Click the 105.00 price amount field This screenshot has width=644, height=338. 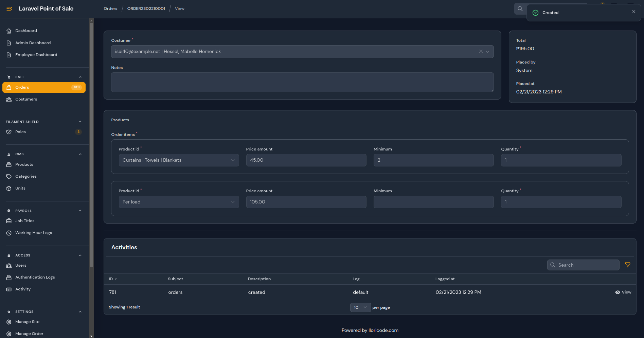click(306, 202)
